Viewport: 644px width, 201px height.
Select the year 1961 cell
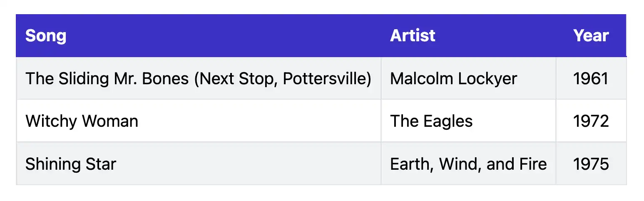(x=591, y=78)
